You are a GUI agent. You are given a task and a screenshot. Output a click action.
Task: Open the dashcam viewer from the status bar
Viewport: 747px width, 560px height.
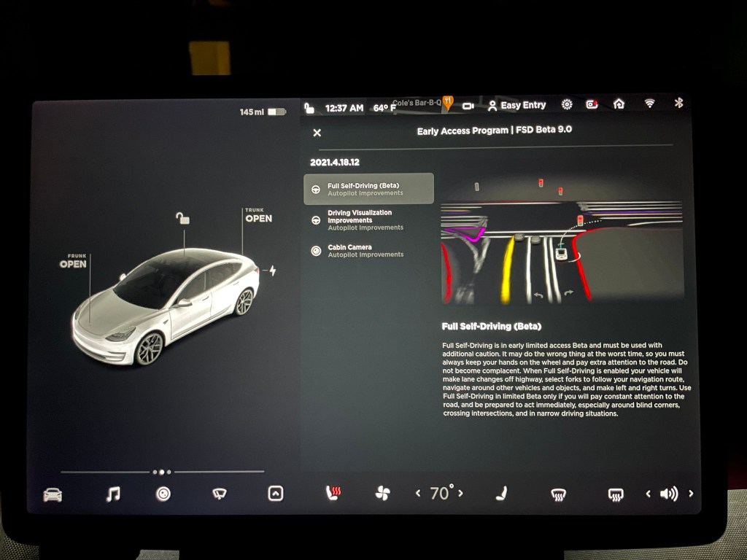click(x=469, y=105)
